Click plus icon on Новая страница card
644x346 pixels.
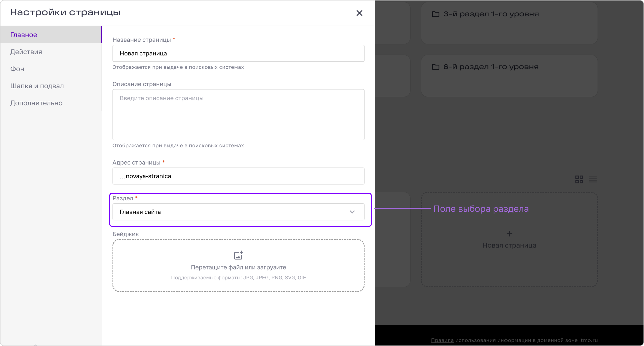509,233
